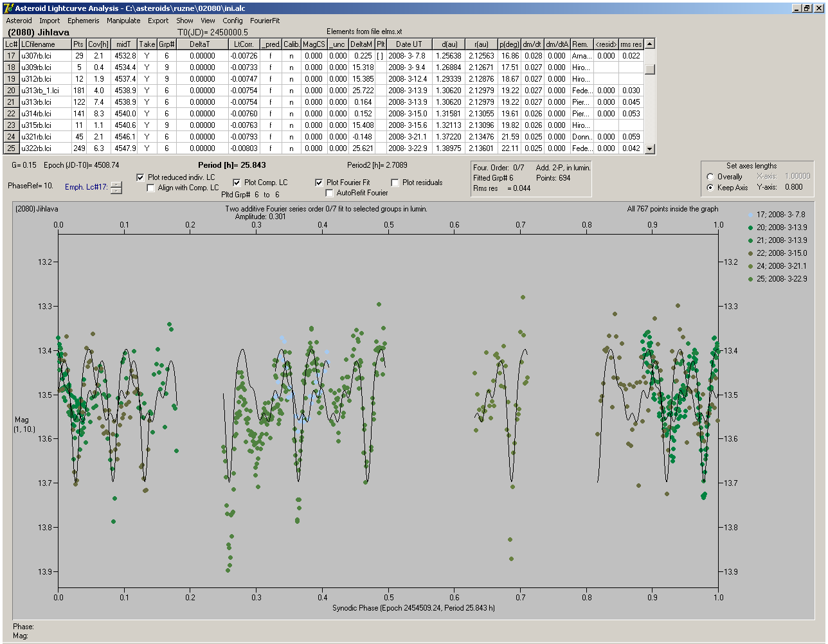Viewport: 828px width, 644px height.
Task: Click the (2080) Jihlava asteroid name heading
Action: click(x=39, y=32)
